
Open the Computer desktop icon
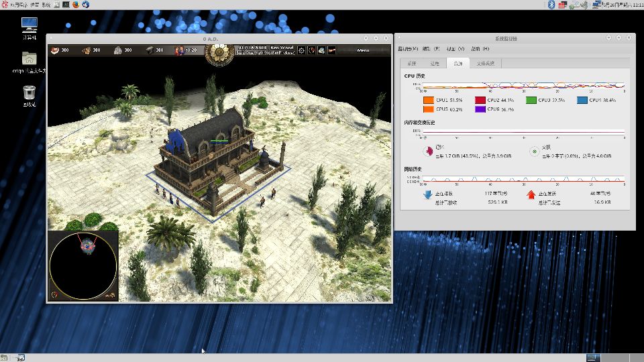point(29,29)
